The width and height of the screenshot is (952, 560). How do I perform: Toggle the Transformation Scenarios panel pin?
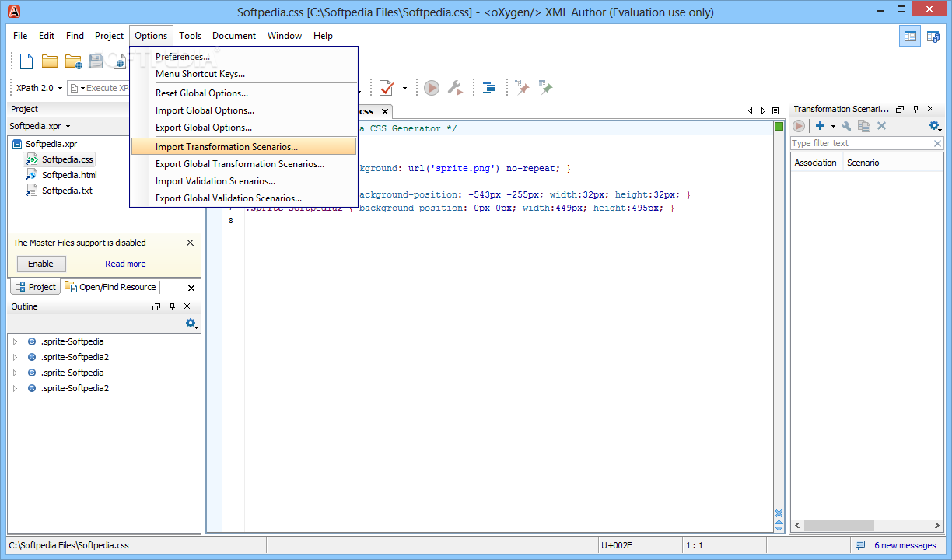[x=915, y=110]
